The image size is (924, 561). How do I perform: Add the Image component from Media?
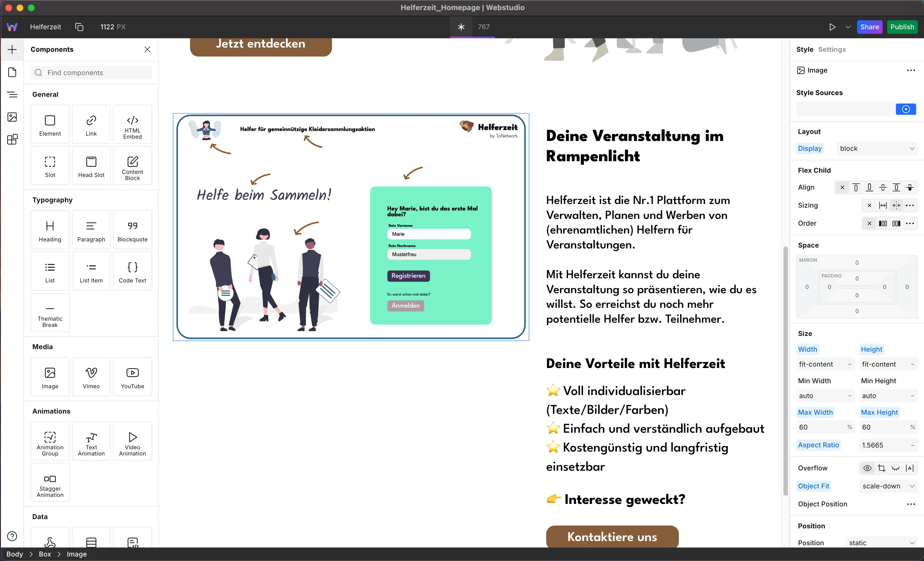(50, 377)
